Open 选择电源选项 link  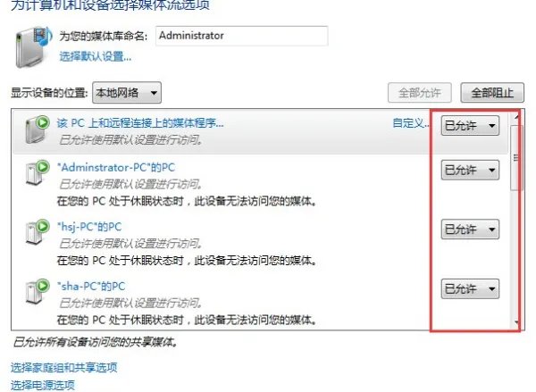point(43,385)
